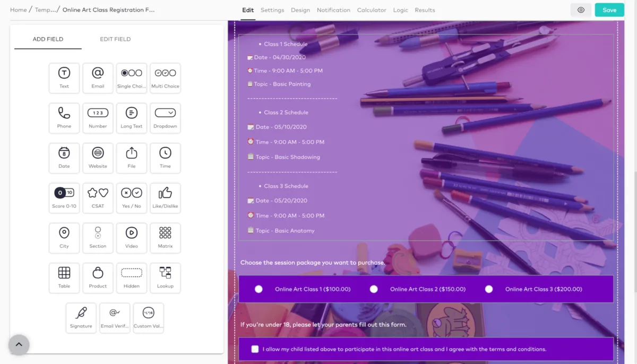Add a Number field

98,118
